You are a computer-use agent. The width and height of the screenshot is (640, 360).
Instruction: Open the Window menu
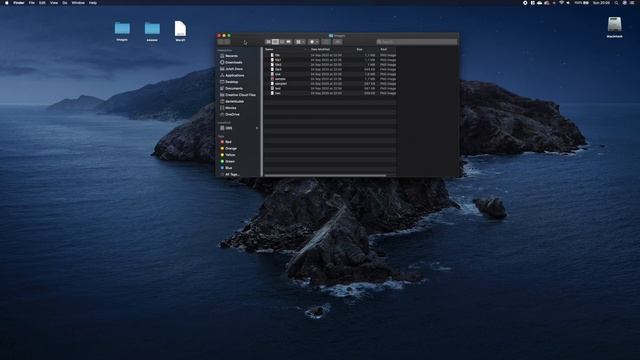click(78, 3)
